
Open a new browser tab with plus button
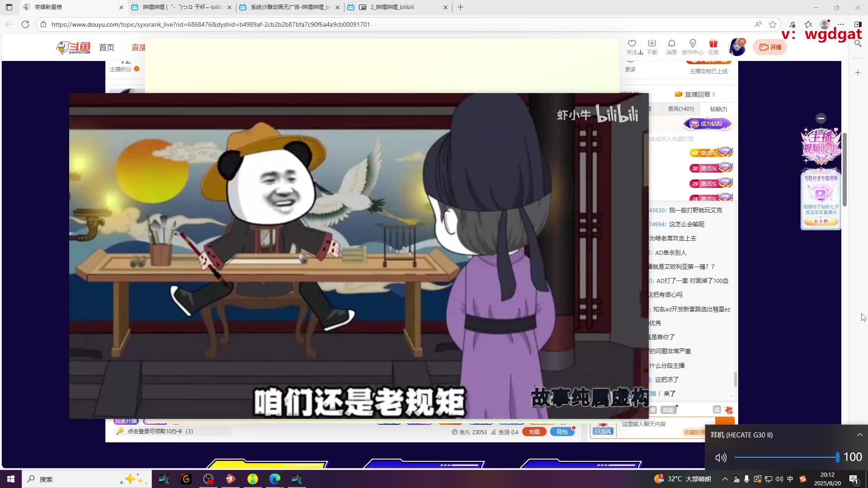tap(460, 7)
